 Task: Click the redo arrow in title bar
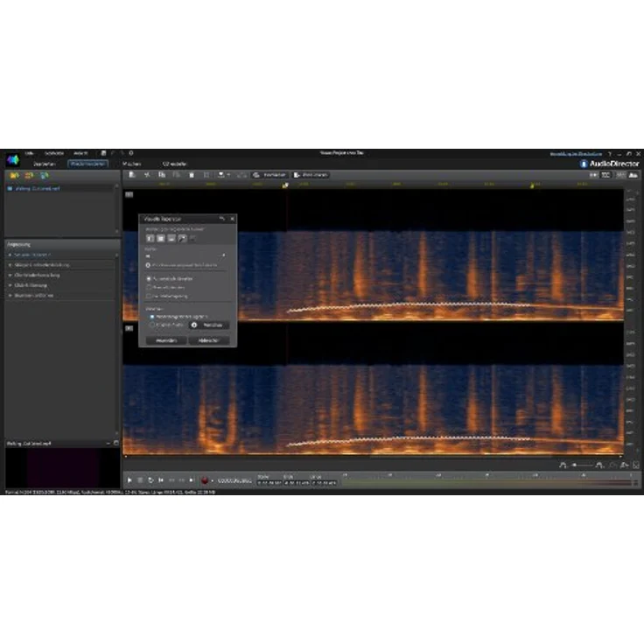click(x=122, y=153)
